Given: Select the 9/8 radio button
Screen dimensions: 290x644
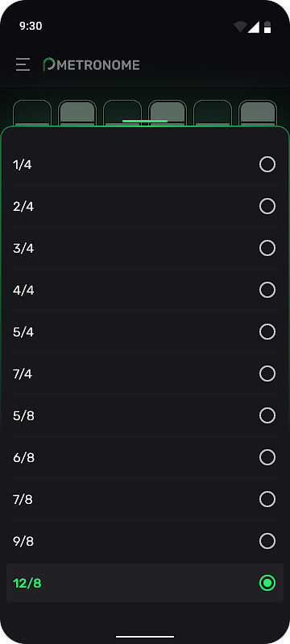Looking at the screenshot, I should click(267, 541).
